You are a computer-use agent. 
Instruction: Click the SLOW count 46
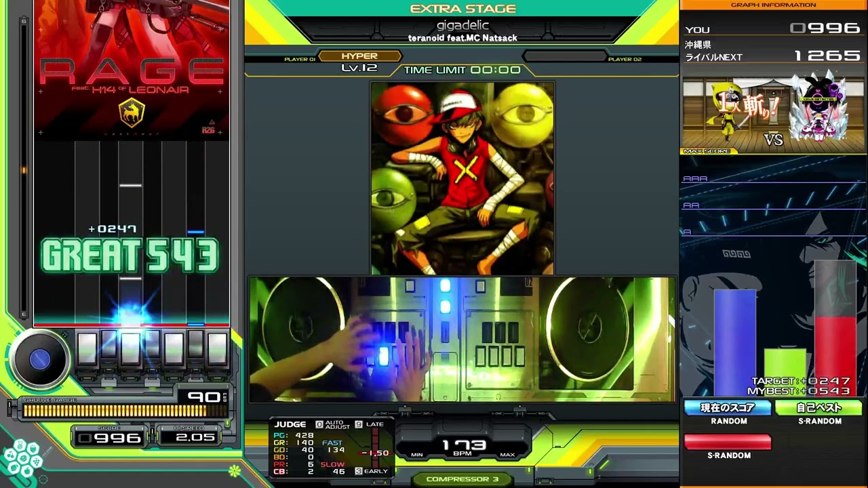pyautogui.click(x=338, y=472)
